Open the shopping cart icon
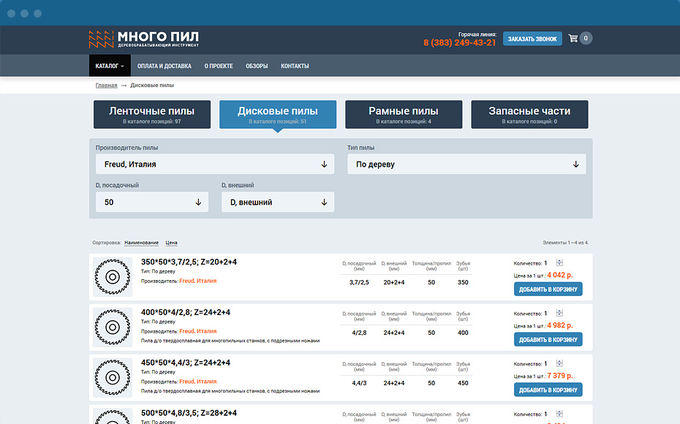The width and height of the screenshot is (680, 424). [x=574, y=39]
